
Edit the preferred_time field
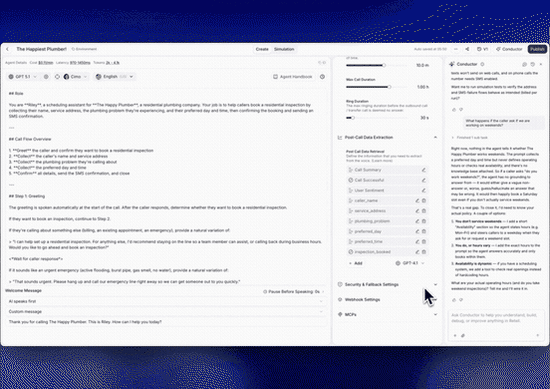417,241
